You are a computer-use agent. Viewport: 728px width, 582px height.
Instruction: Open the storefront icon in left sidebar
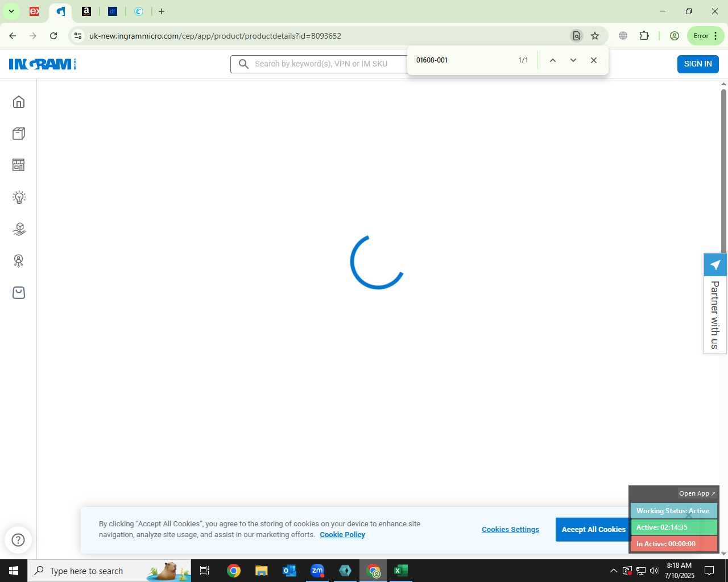click(19, 165)
